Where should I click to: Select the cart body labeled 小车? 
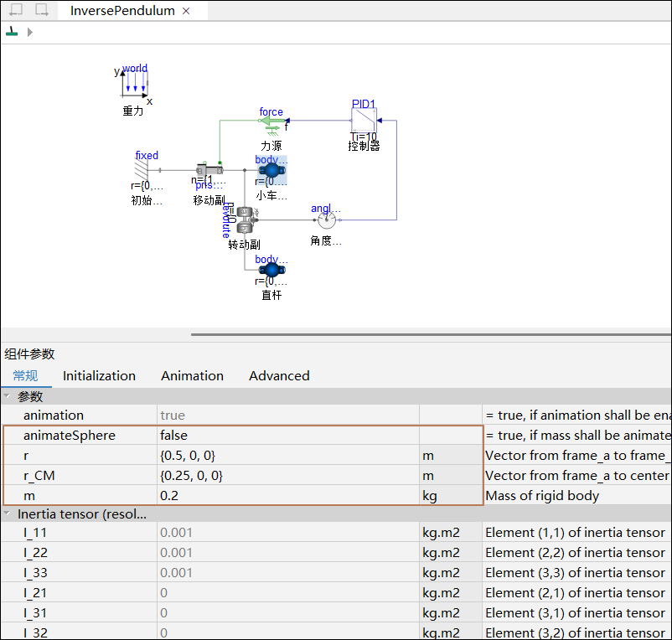pos(271,170)
